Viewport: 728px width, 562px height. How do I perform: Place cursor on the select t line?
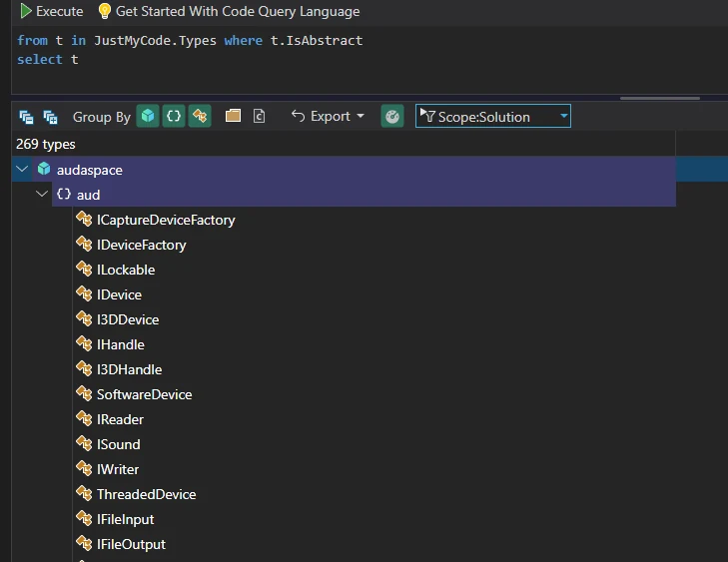47,60
